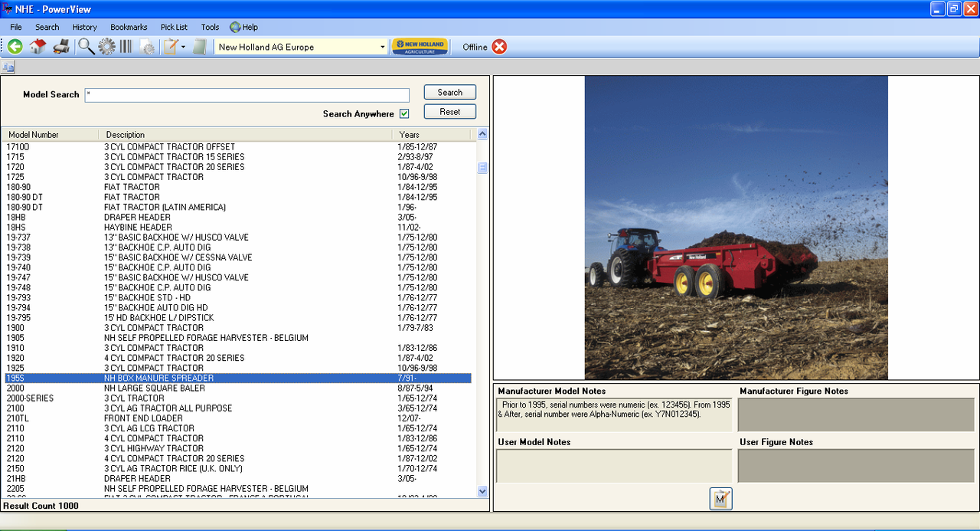Open the New Holland AG Europe dropdown
Viewport: 980px width, 531px height.
383,48
